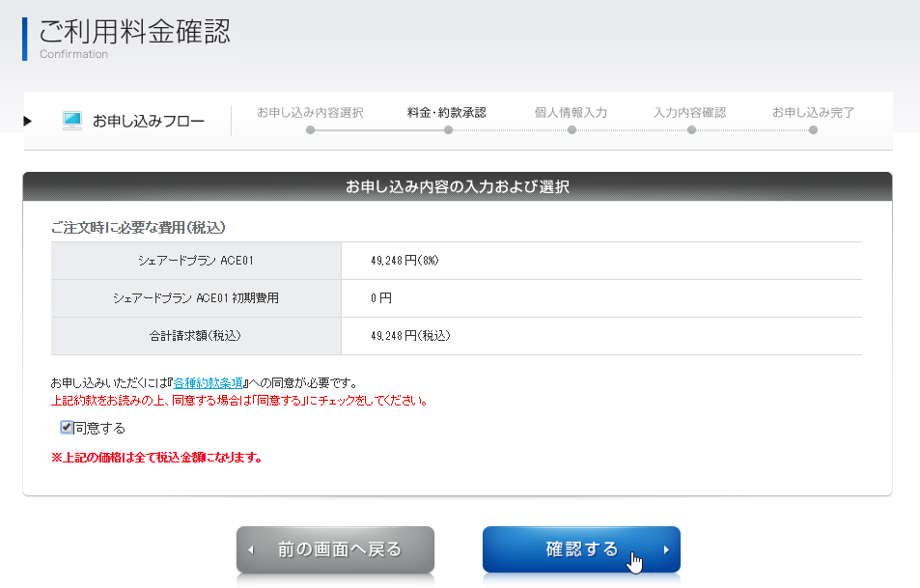Screen dimensions: 920x588
Task: Toggle the 同意する checkbox
Action: click(67, 428)
